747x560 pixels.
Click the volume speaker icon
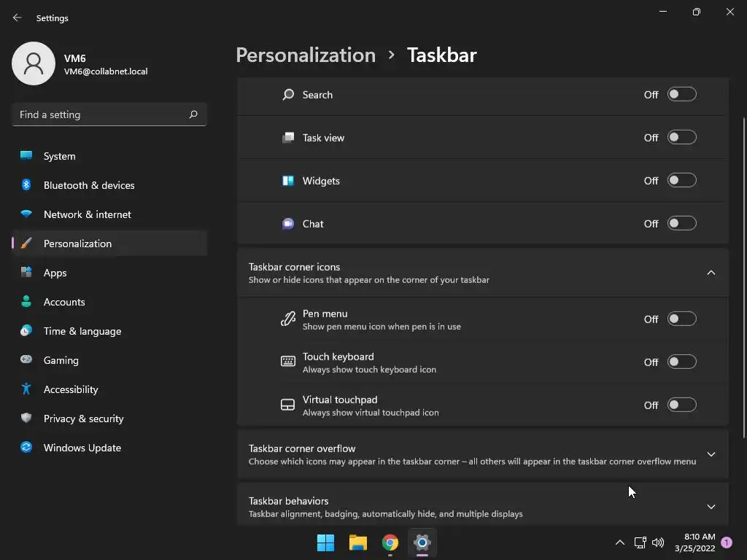(x=658, y=542)
